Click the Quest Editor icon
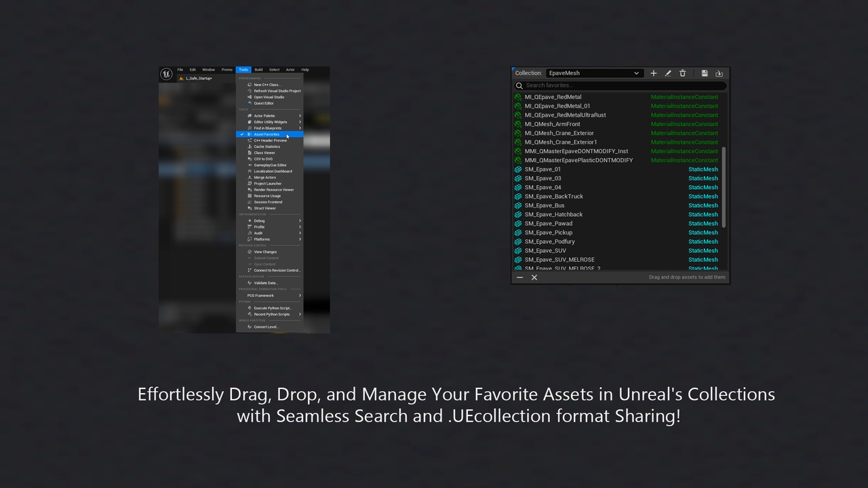This screenshot has width=868, height=488. tap(250, 103)
